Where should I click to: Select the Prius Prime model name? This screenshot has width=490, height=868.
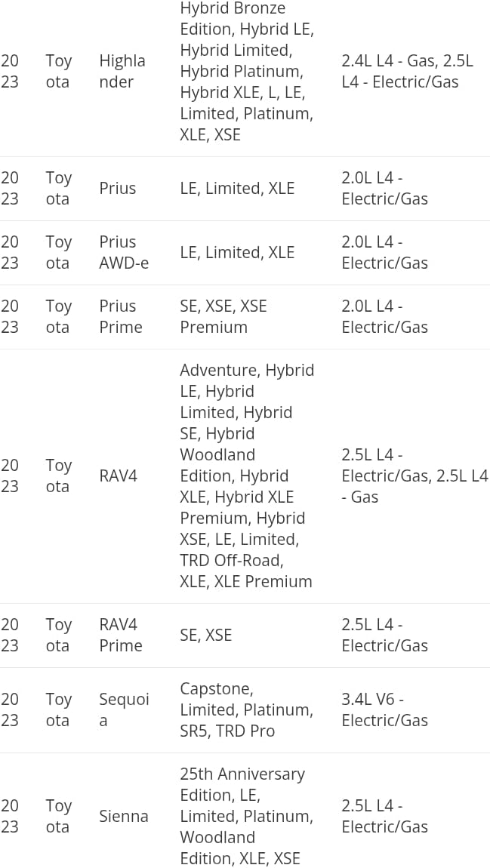[x=121, y=316]
